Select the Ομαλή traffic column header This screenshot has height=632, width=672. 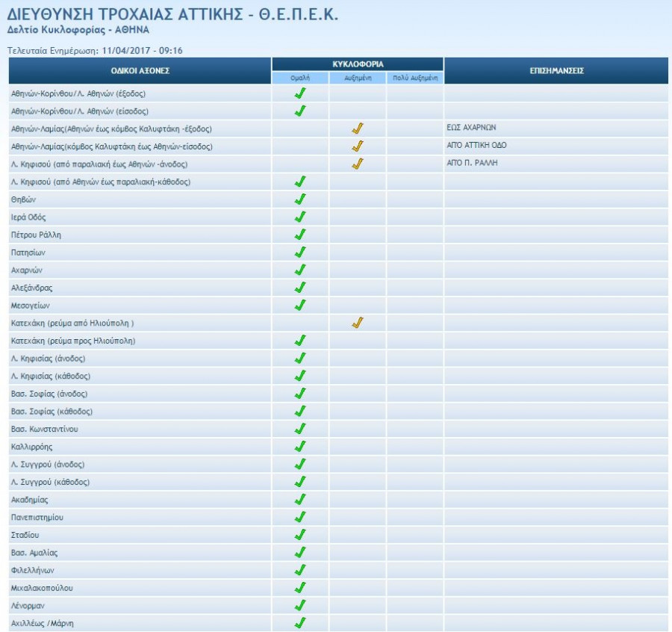[300, 78]
